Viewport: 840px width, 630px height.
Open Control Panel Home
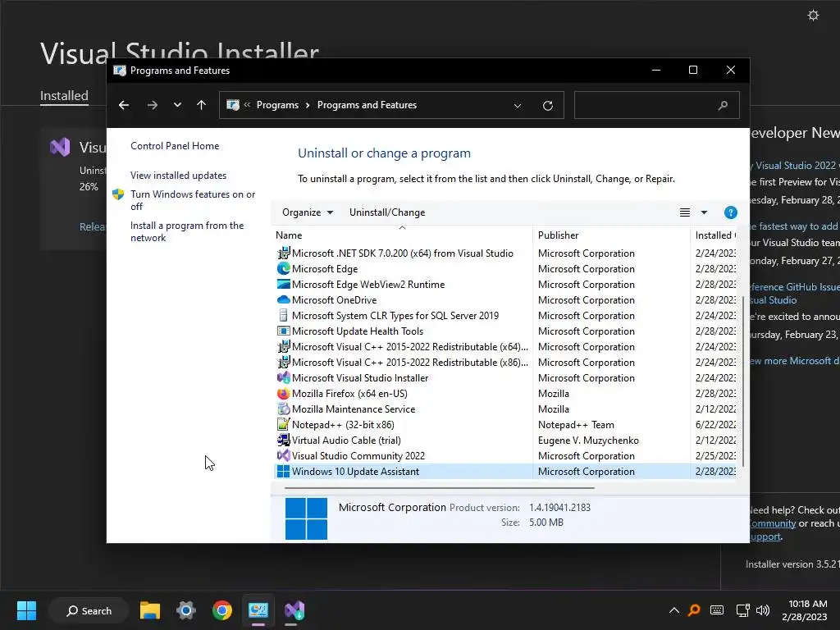(x=175, y=146)
